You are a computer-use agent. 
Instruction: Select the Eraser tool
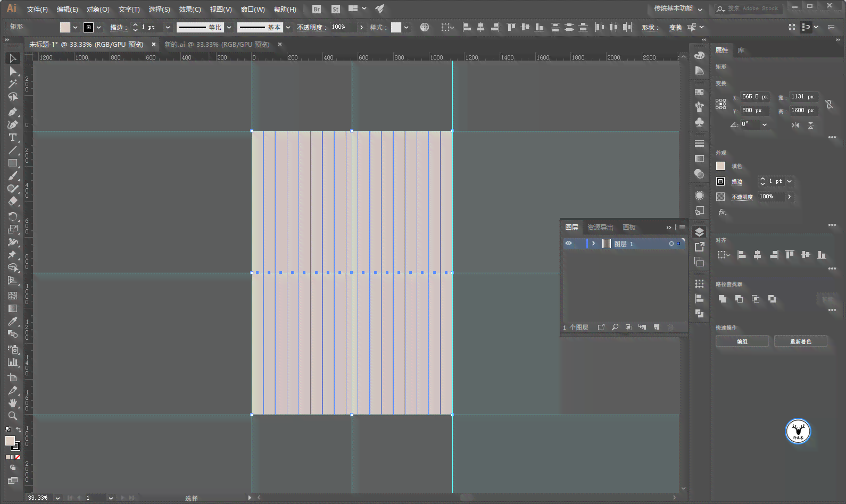coord(13,201)
